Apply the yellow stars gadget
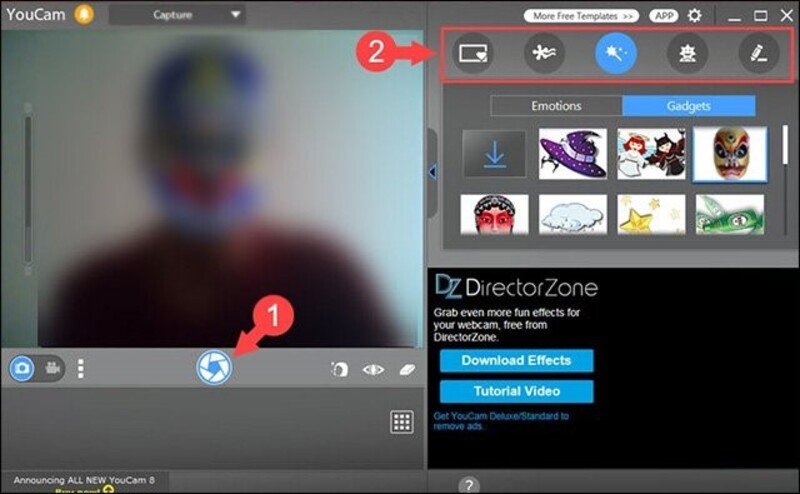Image resolution: width=800 pixels, height=494 pixels. pos(652,214)
